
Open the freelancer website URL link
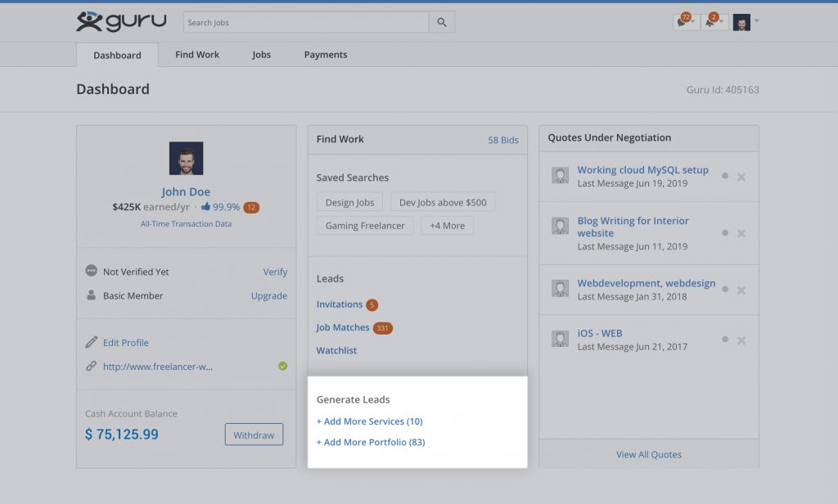click(x=158, y=367)
